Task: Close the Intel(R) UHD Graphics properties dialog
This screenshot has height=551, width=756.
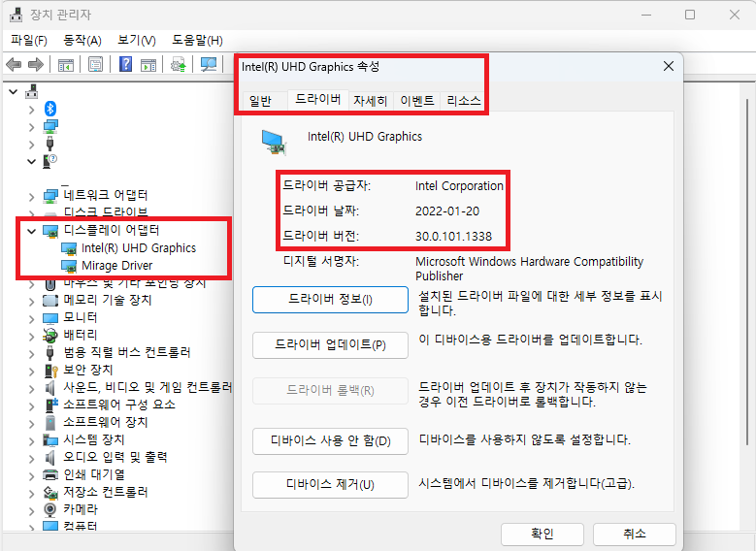Action: [x=669, y=66]
